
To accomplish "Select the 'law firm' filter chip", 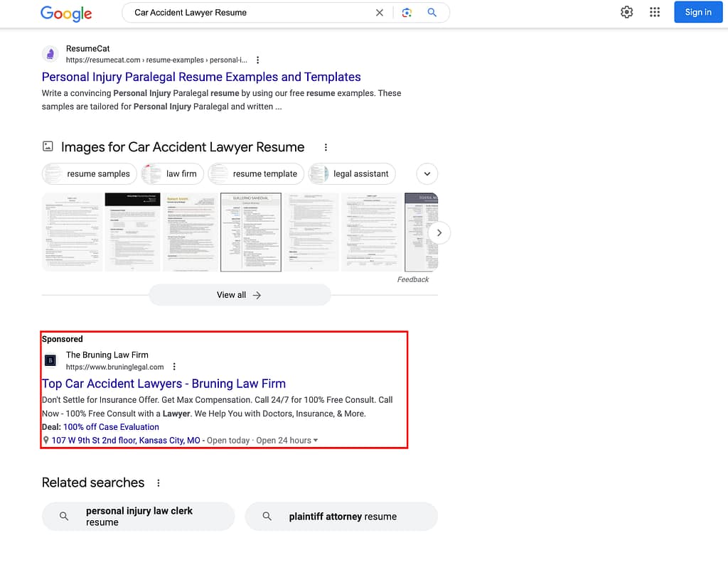I will click(172, 173).
